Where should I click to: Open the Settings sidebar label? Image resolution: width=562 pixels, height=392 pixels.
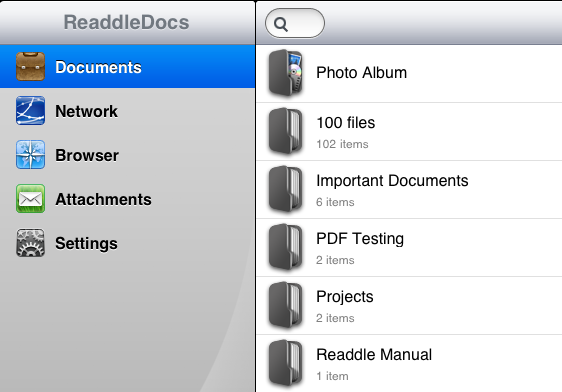[86, 244]
